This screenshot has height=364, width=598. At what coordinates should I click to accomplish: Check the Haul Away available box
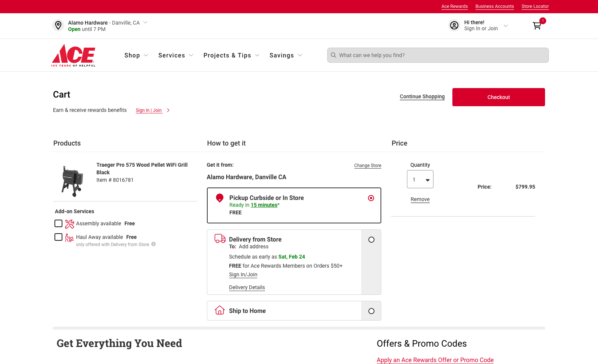coord(58,237)
